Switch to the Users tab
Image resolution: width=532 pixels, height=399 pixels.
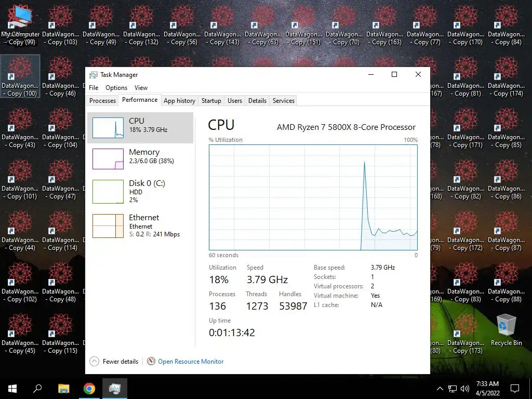(235, 100)
